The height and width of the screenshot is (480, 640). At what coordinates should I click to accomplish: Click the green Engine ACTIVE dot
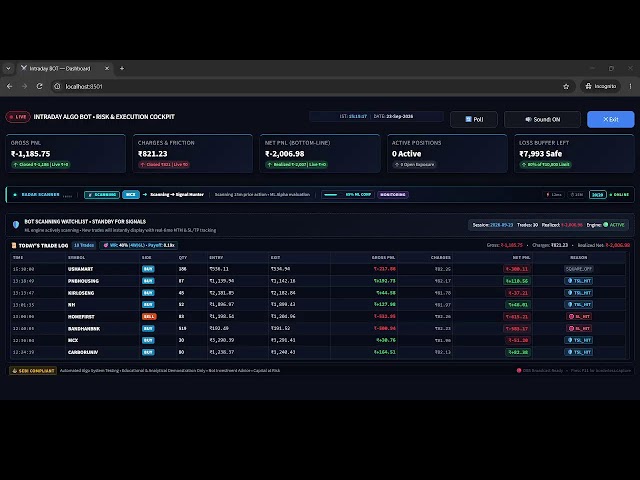point(606,224)
